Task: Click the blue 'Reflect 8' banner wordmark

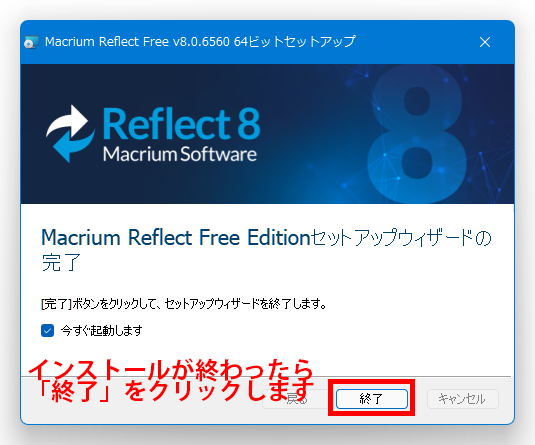Action: (x=181, y=124)
